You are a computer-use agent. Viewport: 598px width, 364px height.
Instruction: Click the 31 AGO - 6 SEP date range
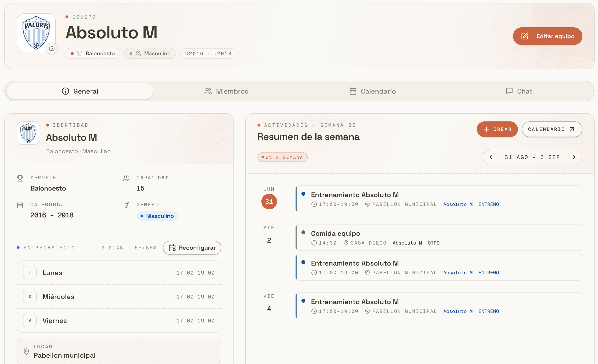click(x=532, y=157)
